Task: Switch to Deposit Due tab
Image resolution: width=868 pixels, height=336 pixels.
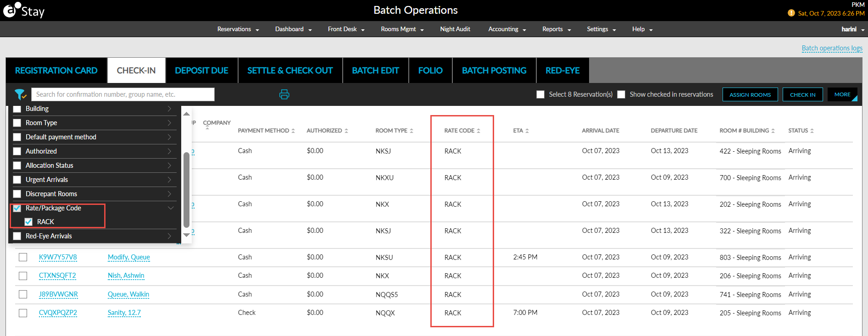Action: [202, 71]
